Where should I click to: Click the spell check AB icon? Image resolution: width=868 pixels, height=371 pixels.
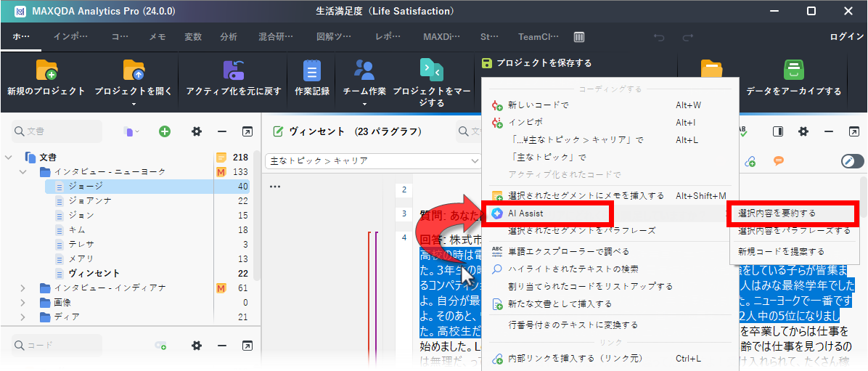pos(743,131)
